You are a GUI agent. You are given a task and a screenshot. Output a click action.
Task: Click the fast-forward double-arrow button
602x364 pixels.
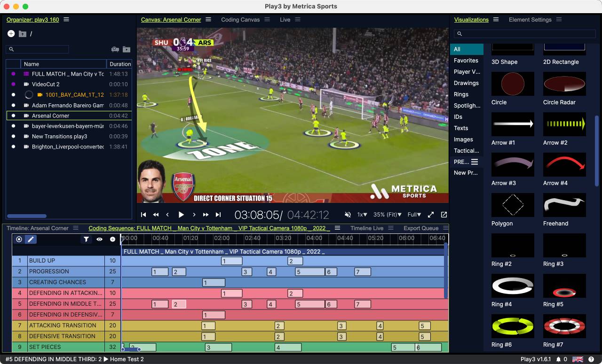pyautogui.click(x=206, y=215)
